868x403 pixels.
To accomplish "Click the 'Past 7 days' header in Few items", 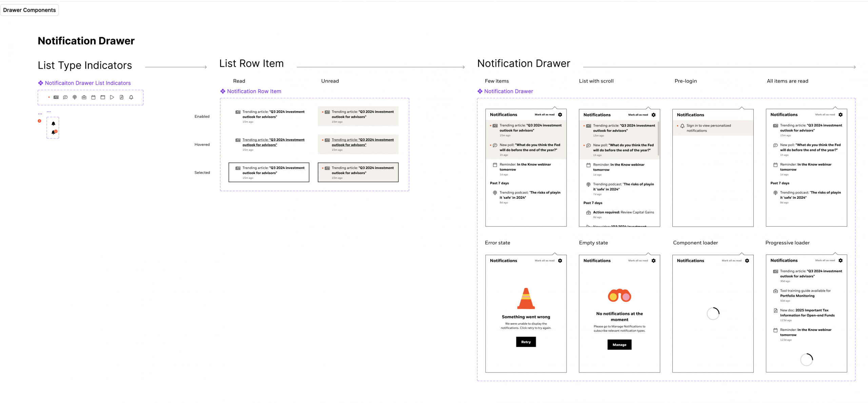I will (499, 183).
